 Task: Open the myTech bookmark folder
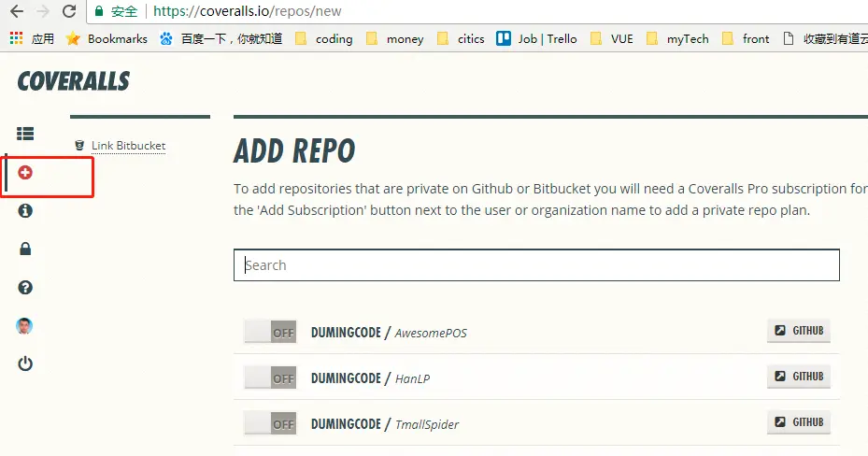click(677, 38)
